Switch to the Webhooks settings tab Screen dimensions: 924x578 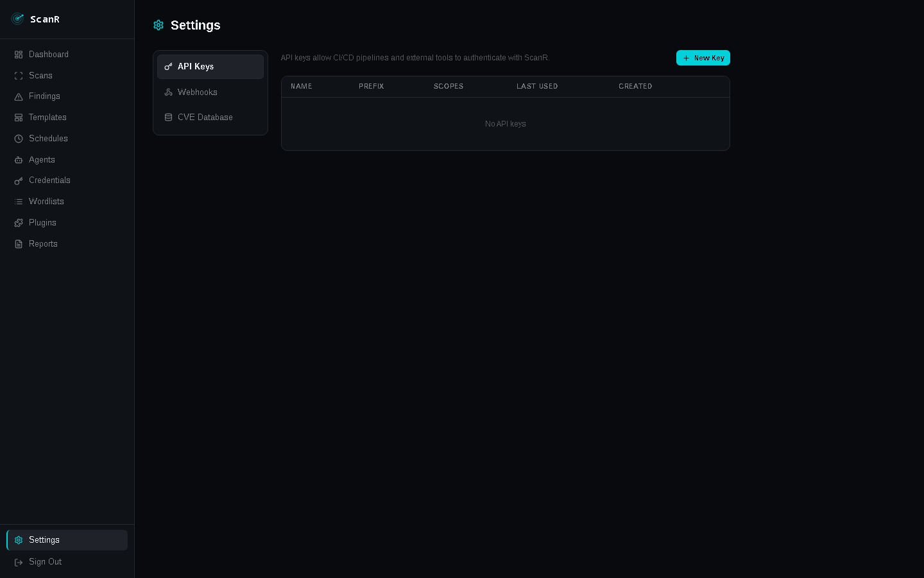click(210, 92)
